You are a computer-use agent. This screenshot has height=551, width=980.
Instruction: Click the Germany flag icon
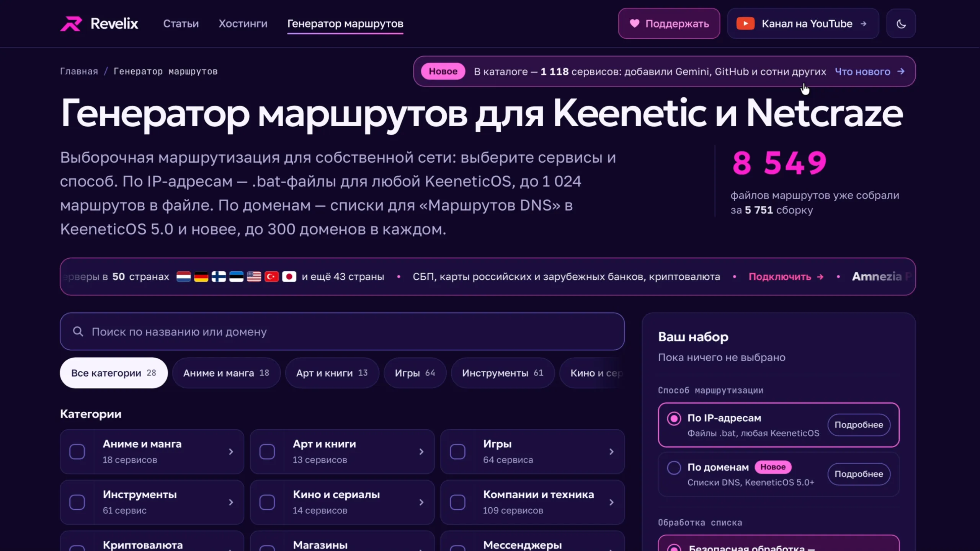point(201,277)
